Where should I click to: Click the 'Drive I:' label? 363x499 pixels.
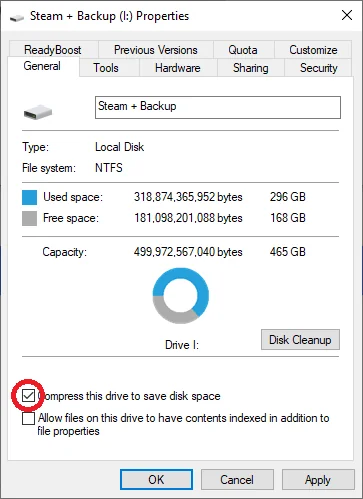182,345
